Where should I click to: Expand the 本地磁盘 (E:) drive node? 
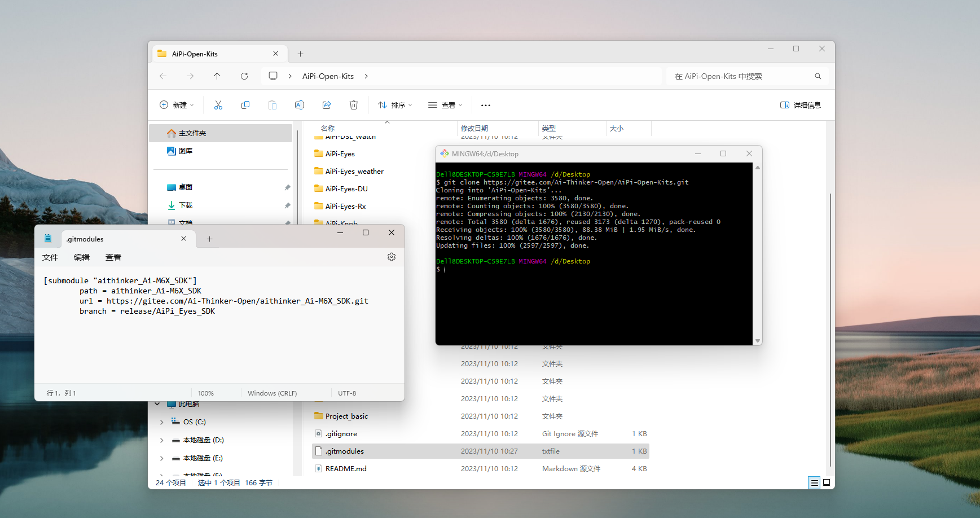point(162,458)
